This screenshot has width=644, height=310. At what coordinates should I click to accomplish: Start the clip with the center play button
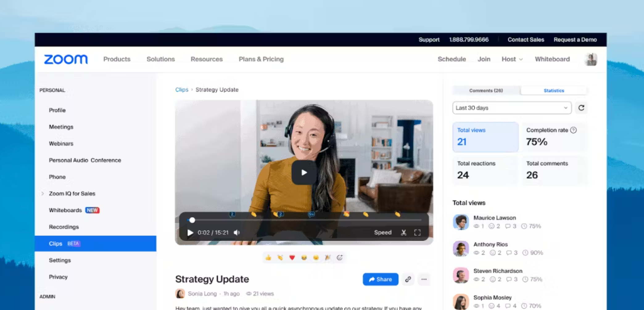point(304,173)
